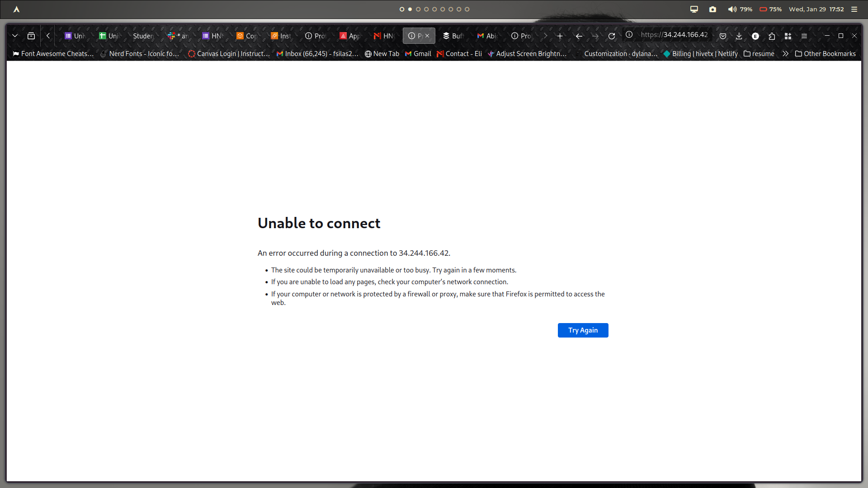
Task: Show more bookmarks overflow chevron
Action: (785, 54)
